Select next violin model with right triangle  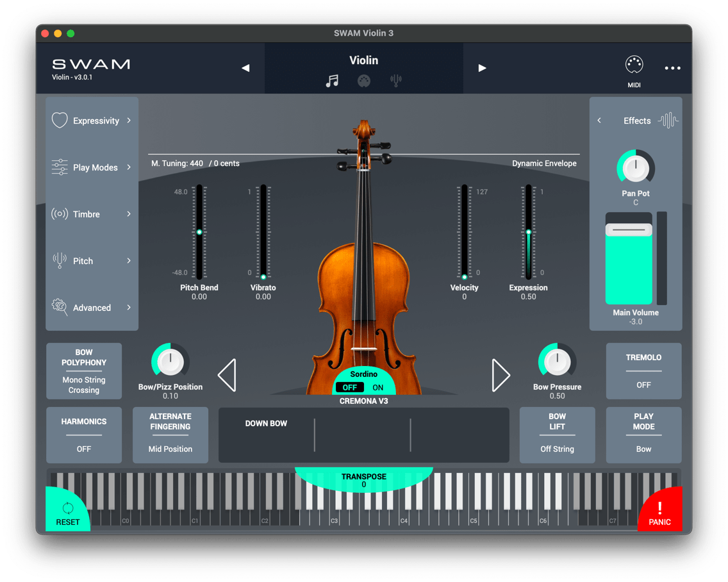tap(501, 375)
